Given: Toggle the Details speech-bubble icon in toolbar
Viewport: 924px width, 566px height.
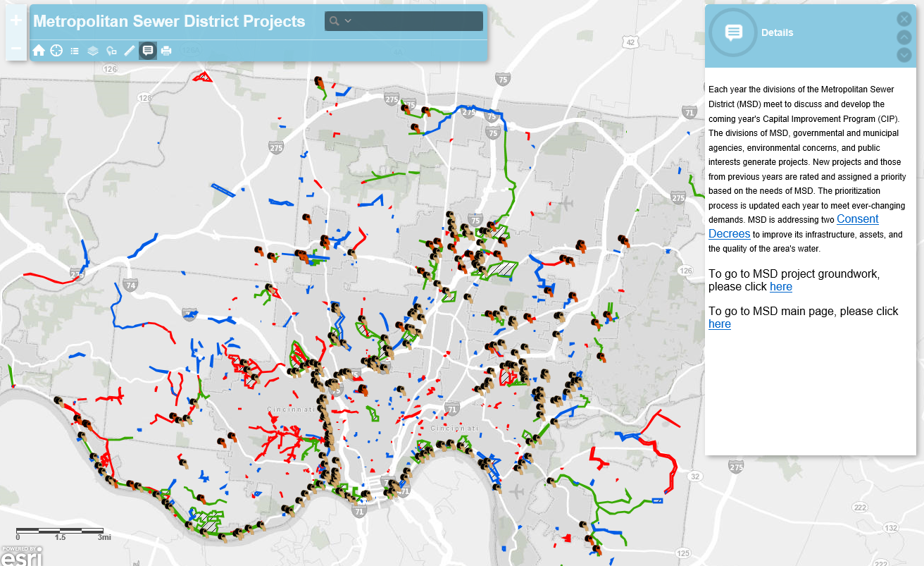Looking at the screenshot, I should click(x=148, y=50).
